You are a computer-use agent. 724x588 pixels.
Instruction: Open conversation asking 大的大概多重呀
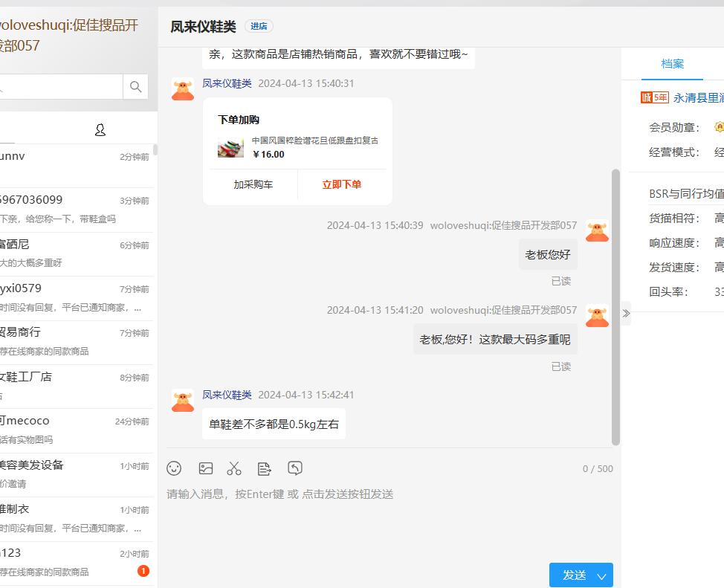tap(76, 254)
